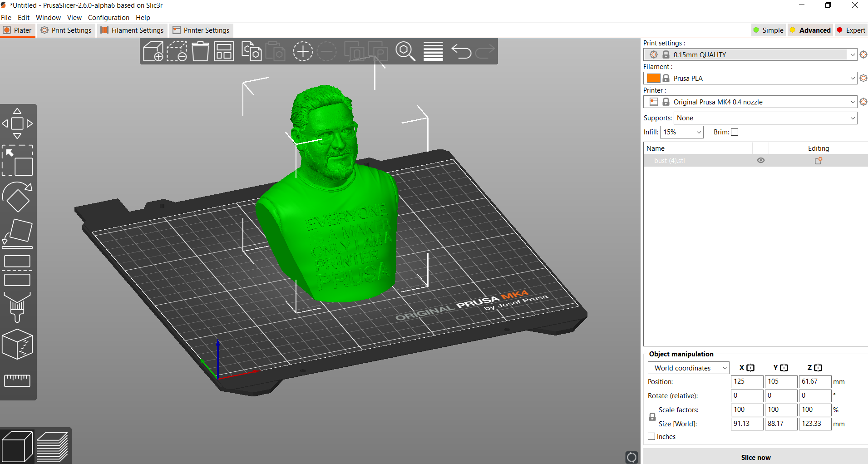Toggle X axis mirror icon
The image size is (868, 464).
pyautogui.click(x=750, y=368)
